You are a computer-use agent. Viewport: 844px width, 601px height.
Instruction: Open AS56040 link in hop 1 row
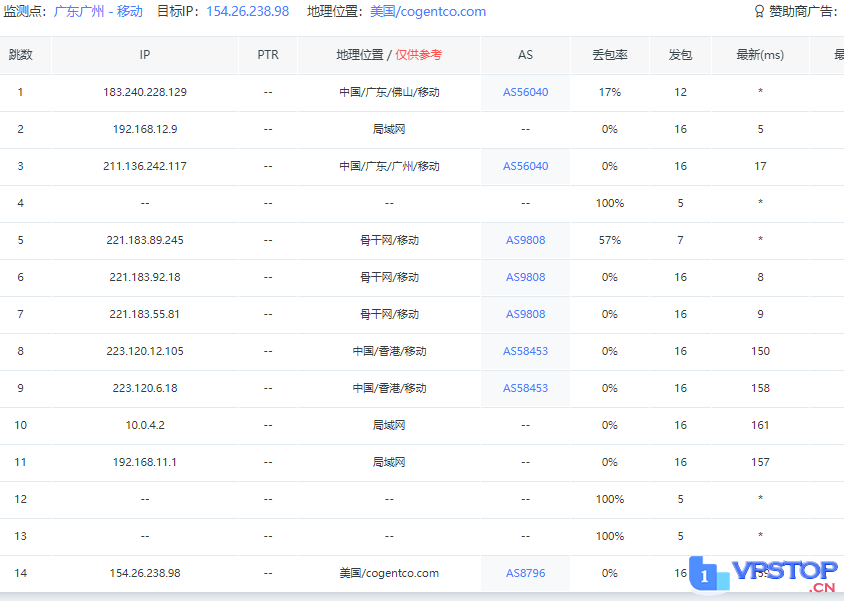tap(525, 92)
